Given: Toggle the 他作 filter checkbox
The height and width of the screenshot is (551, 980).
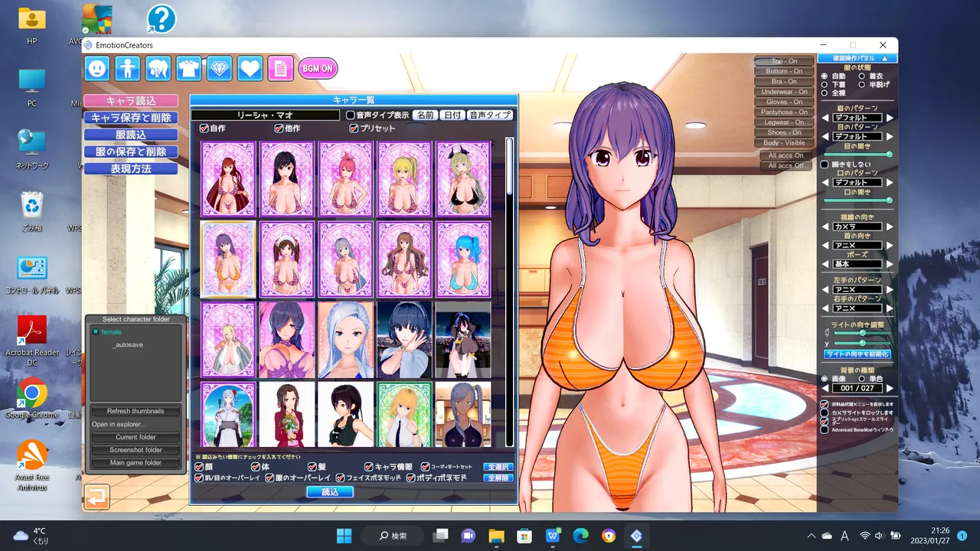Looking at the screenshot, I should (x=279, y=129).
